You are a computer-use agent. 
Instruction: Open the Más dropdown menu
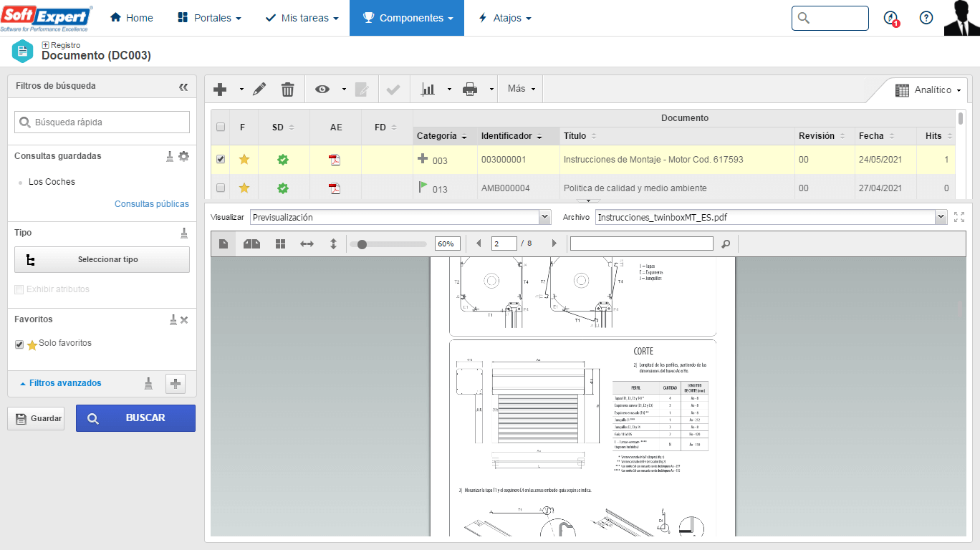point(522,89)
